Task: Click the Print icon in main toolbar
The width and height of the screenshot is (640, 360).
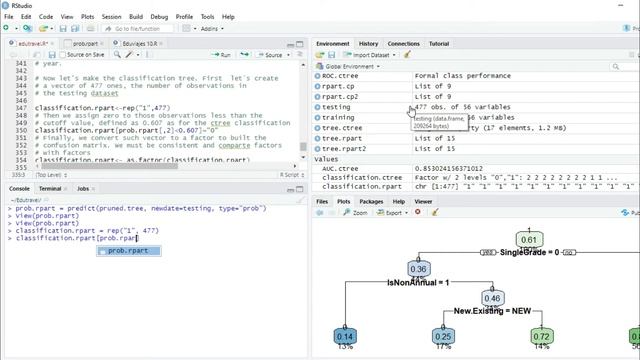Action: (x=91, y=29)
